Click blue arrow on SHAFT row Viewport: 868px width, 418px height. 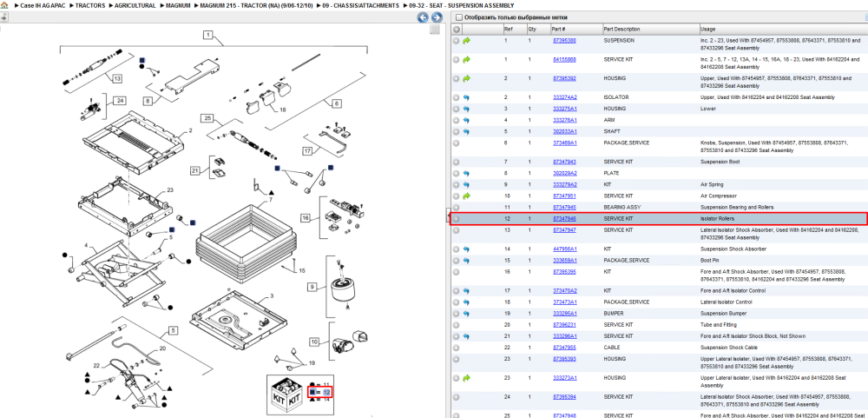click(x=466, y=131)
